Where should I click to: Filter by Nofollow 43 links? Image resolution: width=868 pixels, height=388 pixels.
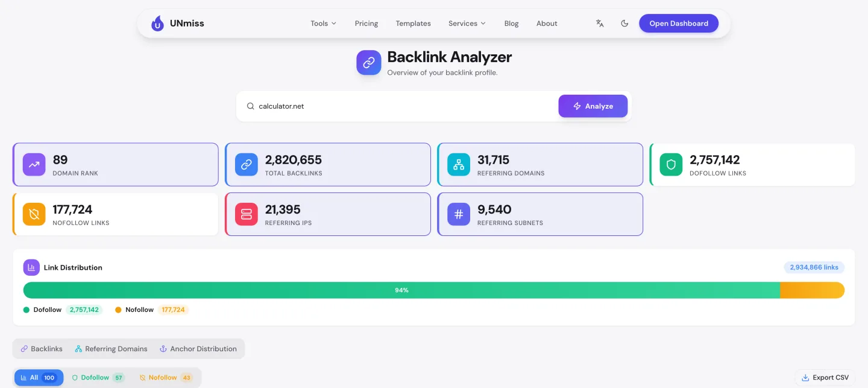coord(166,378)
